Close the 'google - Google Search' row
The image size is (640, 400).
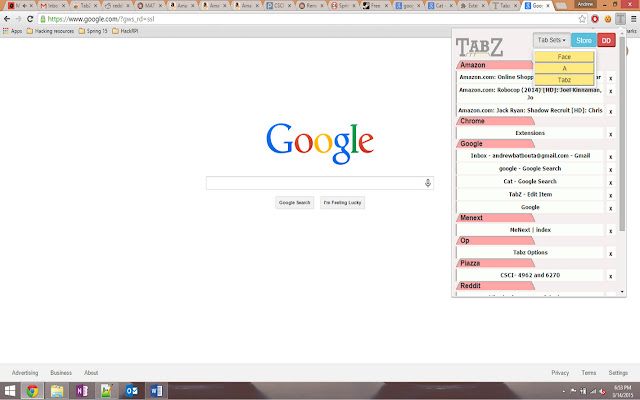611,170
